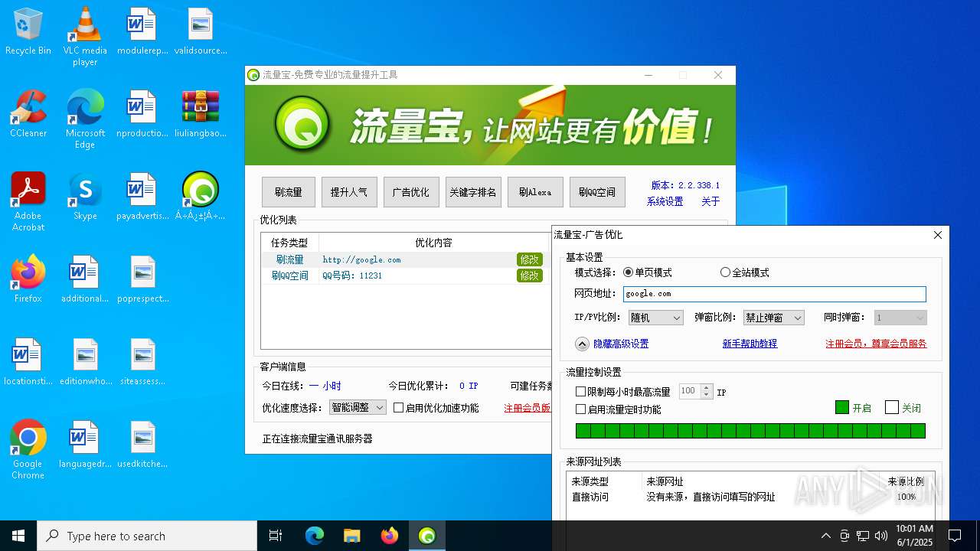Click hourly max traffic spinner
The height and width of the screenshot is (551, 980).
pyautogui.click(x=707, y=392)
